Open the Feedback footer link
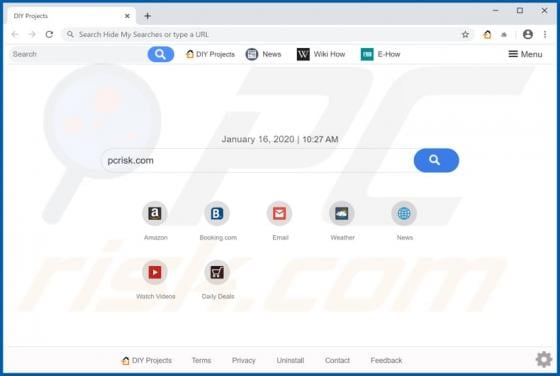560x376 pixels. (x=386, y=360)
